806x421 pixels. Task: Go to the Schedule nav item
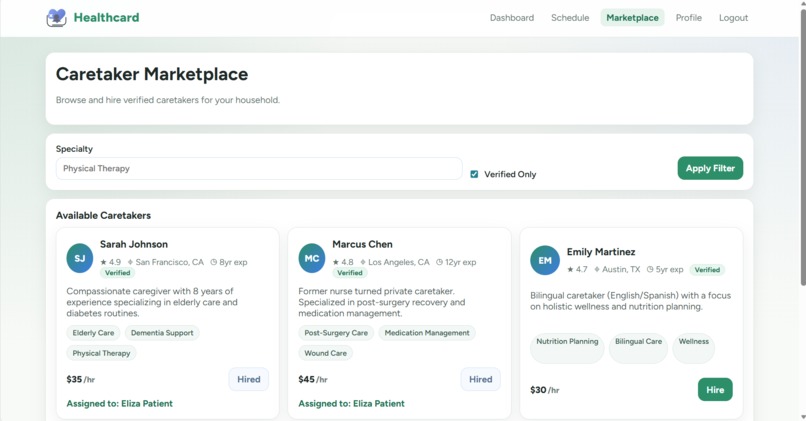point(570,18)
